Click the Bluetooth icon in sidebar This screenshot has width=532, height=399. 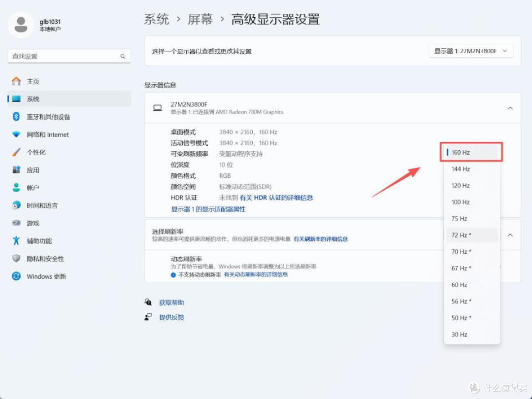[16, 117]
